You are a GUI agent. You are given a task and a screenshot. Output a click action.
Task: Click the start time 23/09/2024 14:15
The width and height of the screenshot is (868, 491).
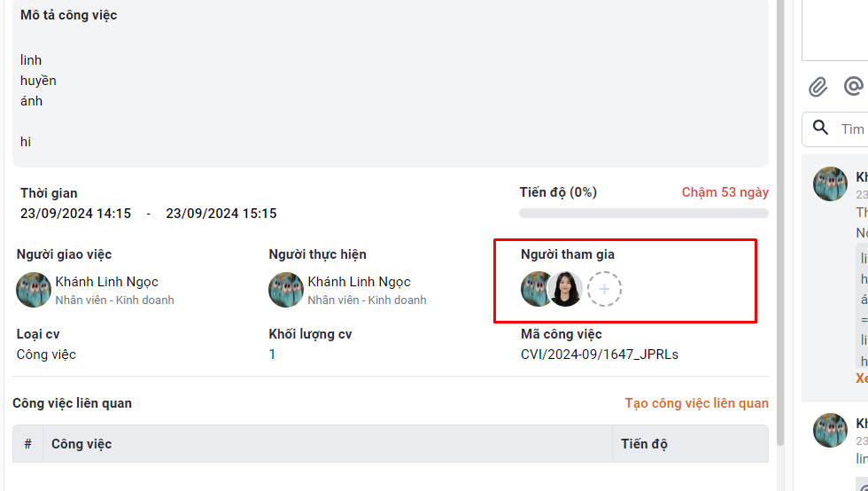[76, 214]
